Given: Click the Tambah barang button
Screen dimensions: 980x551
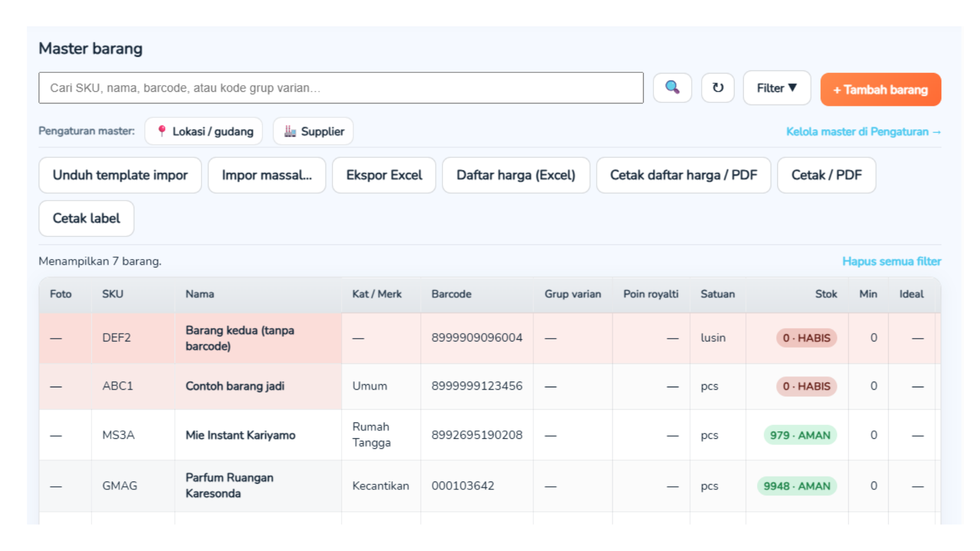Looking at the screenshot, I should (x=880, y=89).
